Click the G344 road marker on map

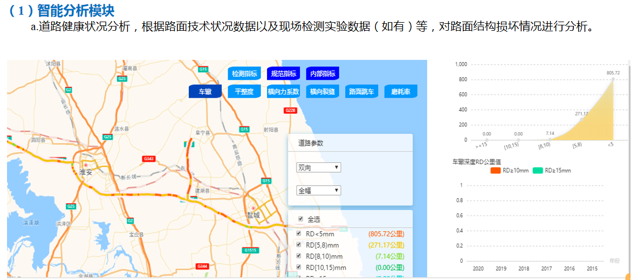202,266
